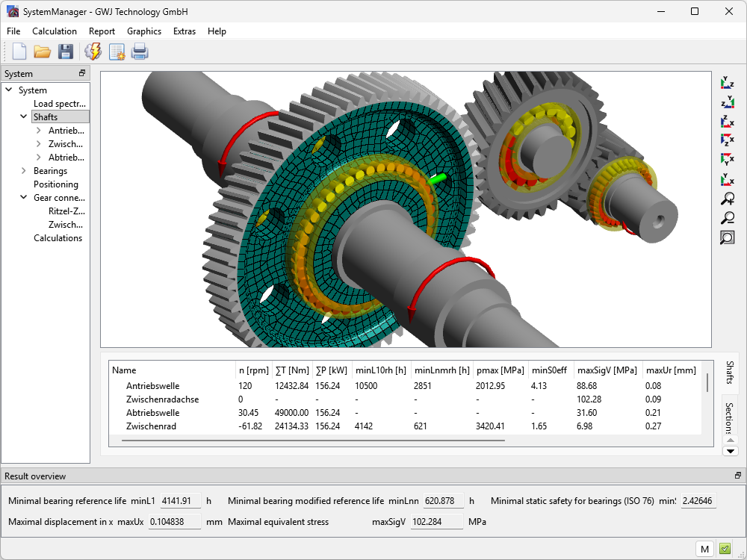This screenshot has height=560, width=747.
Task: Switch to the Sections side tab
Action: [730, 418]
